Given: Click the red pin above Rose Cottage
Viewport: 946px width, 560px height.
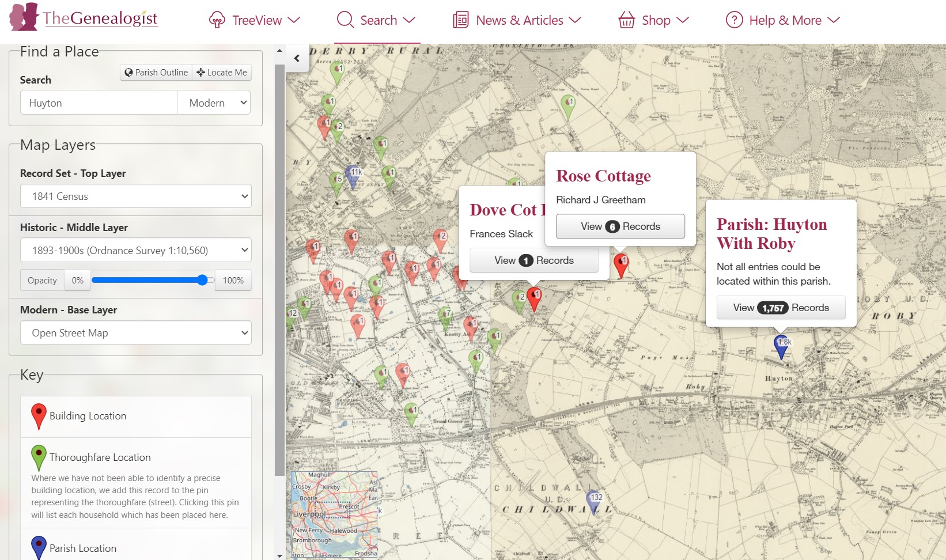Looking at the screenshot, I should coord(622,263).
